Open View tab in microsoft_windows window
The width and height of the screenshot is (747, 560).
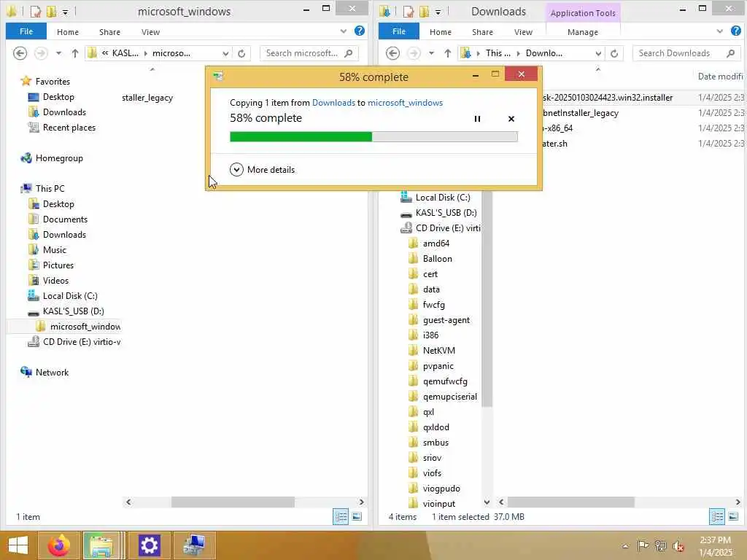point(150,32)
